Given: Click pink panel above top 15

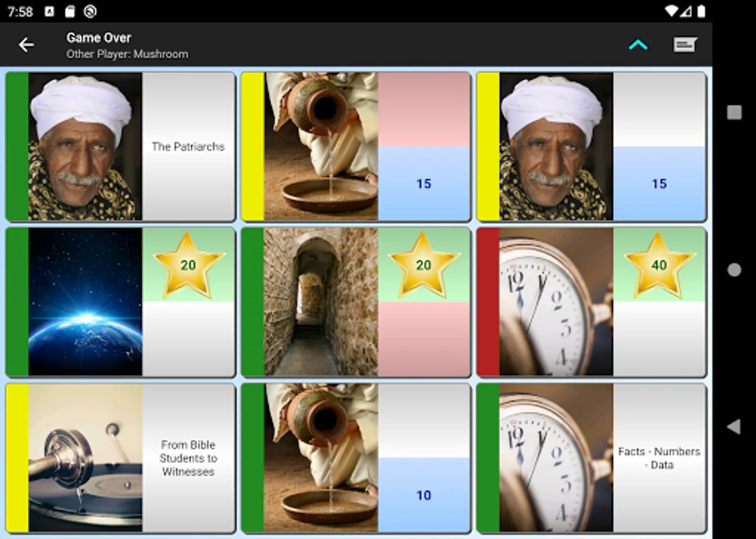Looking at the screenshot, I should point(424,110).
